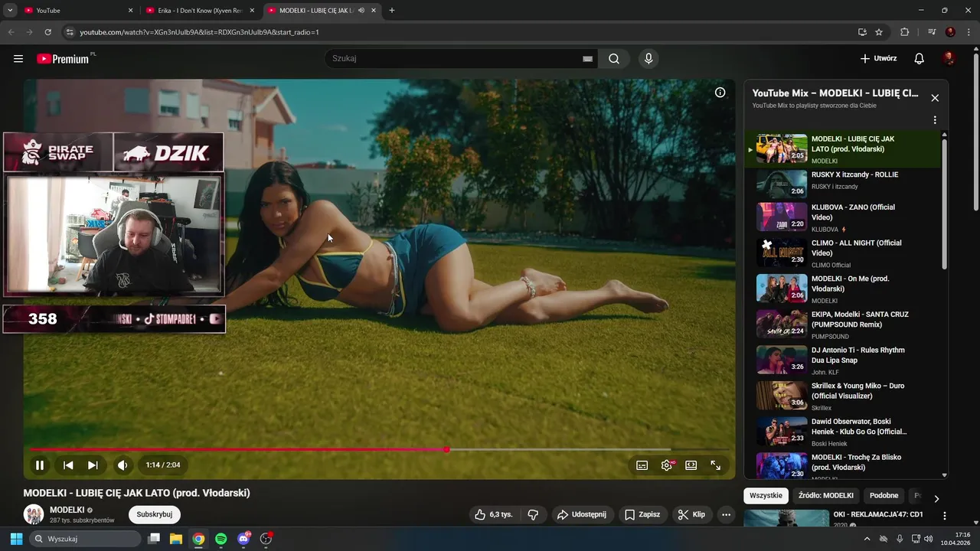Select the Źródło: MODELKI chip

[825, 496]
